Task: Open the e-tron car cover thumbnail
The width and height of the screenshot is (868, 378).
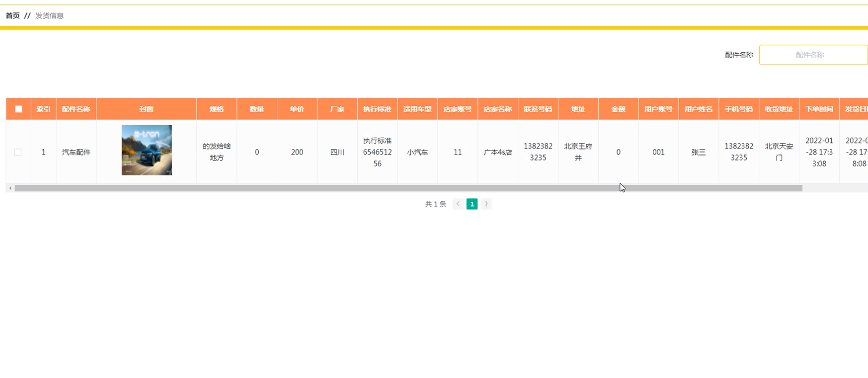Action: point(147,150)
